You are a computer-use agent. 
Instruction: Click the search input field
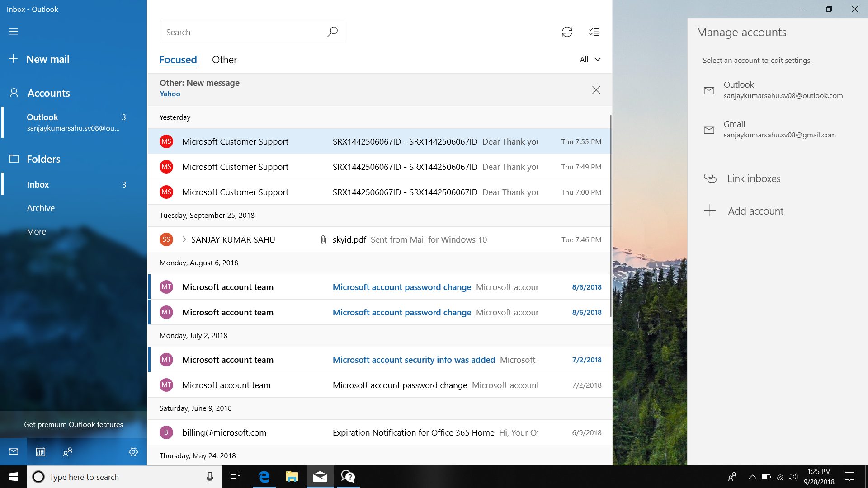[x=251, y=32]
